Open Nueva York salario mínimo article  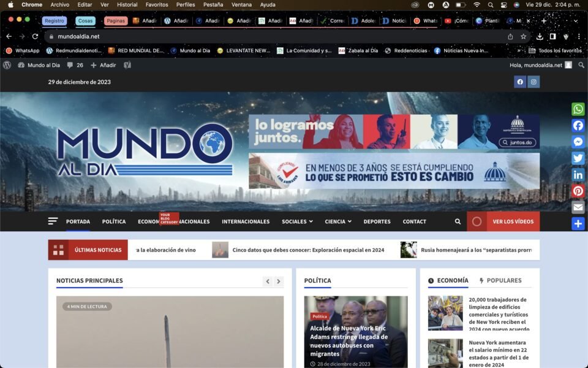click(x=499, y=353)
